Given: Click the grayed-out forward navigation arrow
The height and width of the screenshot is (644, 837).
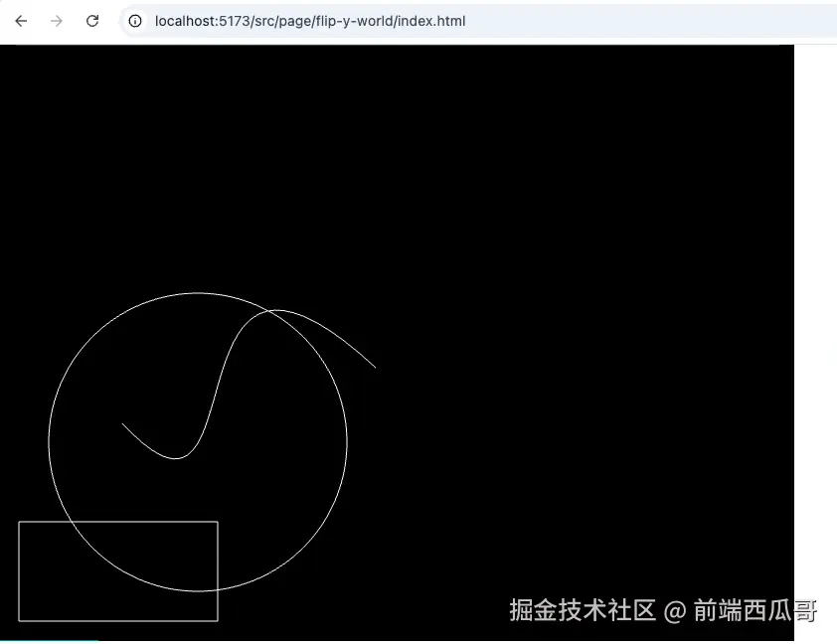Looking at the screenshot, I should (57, 20).
